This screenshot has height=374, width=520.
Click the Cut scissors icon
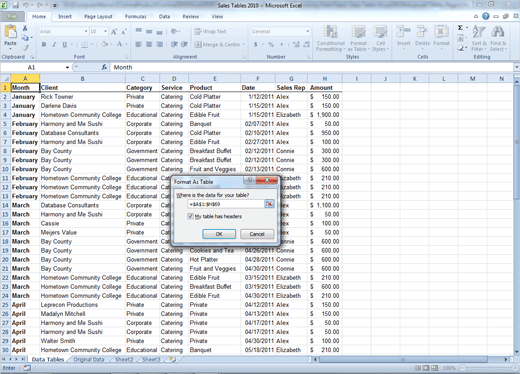(x=25, y=28)
